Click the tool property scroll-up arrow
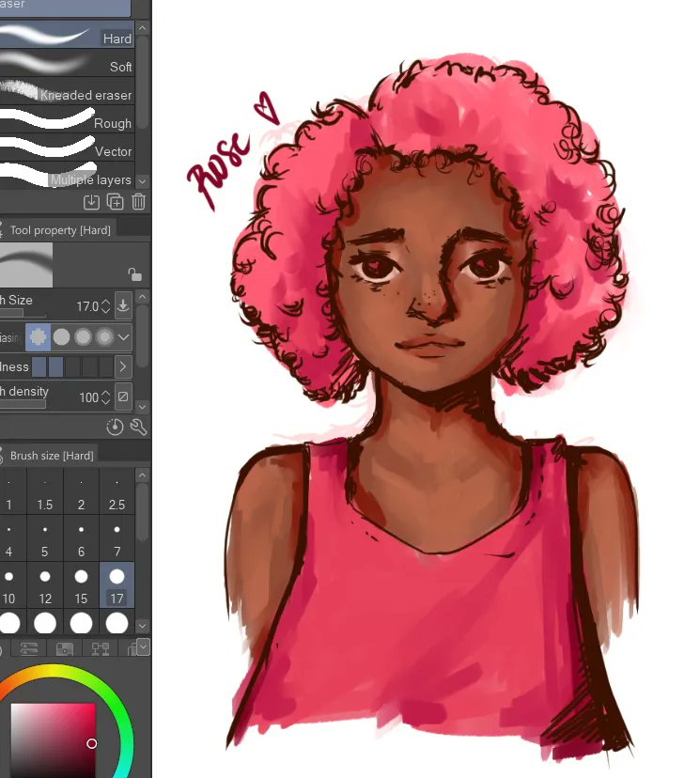The image size is (700, 778). click(x=143, y=297)
